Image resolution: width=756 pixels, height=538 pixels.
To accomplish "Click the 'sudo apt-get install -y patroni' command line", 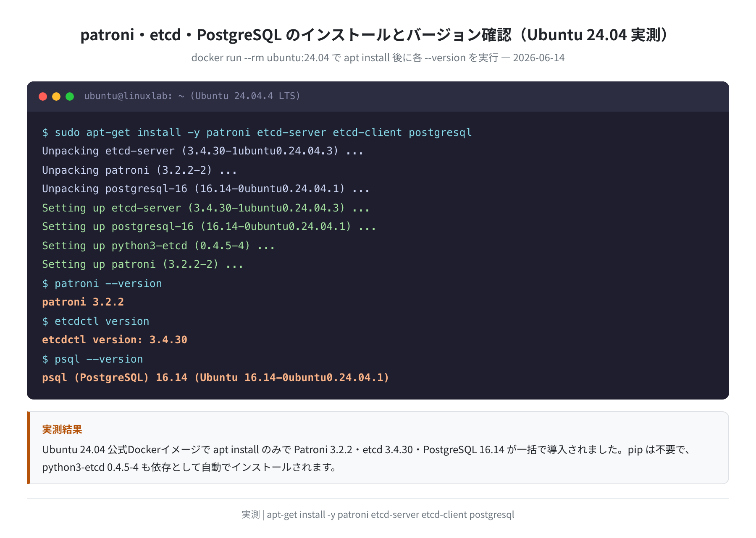I will click(257, 133).
